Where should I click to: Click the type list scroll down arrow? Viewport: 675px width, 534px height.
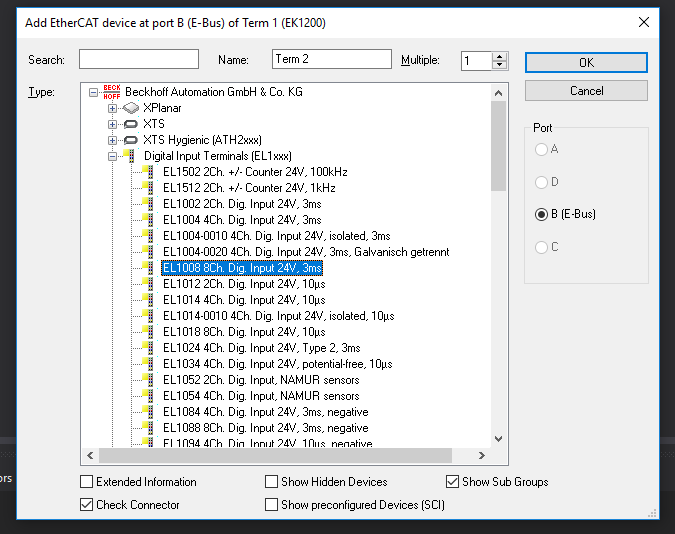[499, 439]
